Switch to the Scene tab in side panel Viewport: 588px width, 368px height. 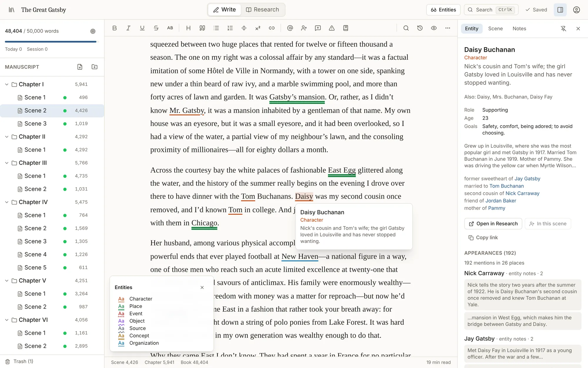495,29
